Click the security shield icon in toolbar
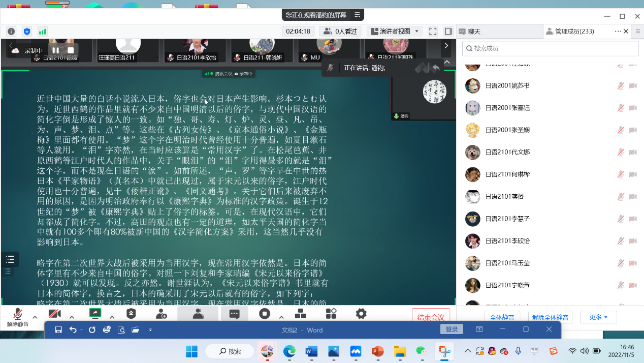 pos(131,314)
